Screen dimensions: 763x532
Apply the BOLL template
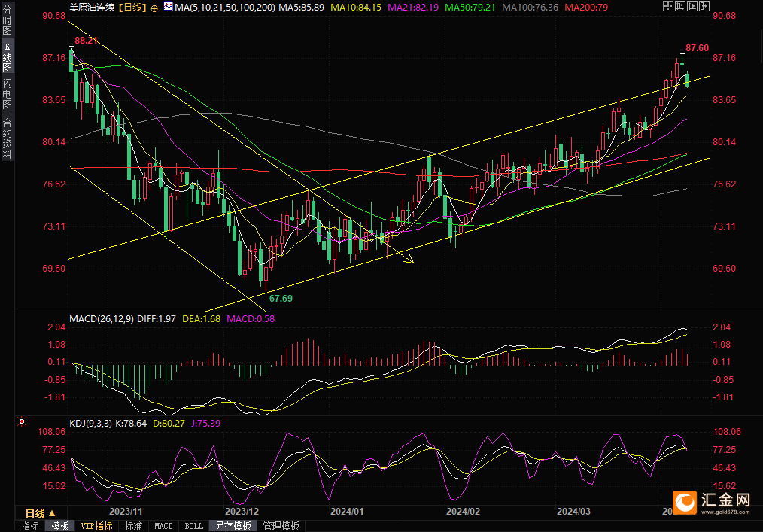(x=193, y=526)
